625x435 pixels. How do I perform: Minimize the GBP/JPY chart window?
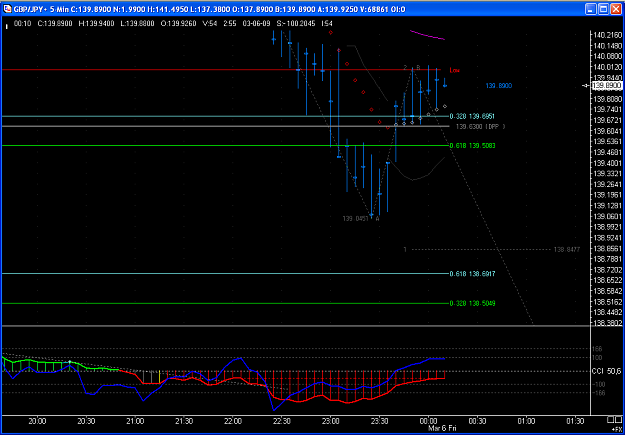coord(591,8)
